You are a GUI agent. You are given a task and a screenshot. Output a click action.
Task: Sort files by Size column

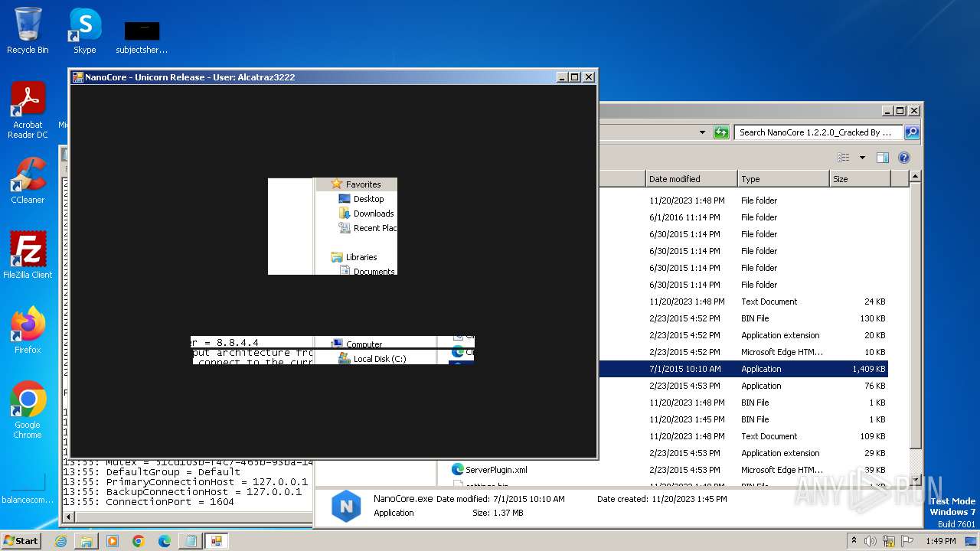click(860, 179)
